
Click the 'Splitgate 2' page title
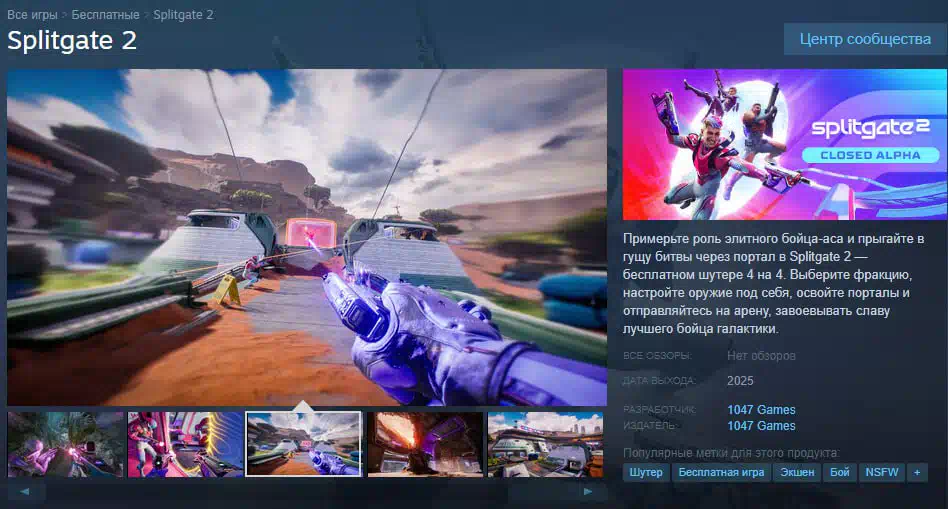tap(72, 41)
